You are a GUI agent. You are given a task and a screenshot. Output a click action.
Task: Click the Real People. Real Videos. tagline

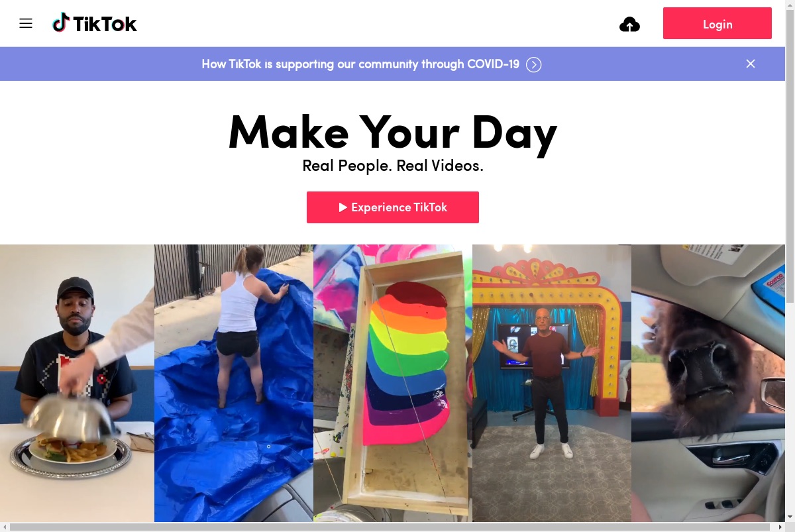pos(393,166)
